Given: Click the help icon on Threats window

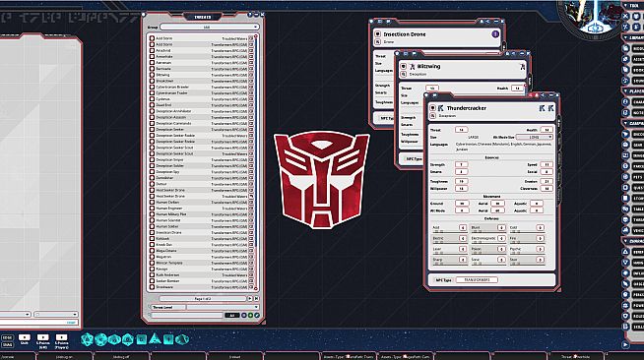Looking at the screenshot, I should [x=250, y=15].
